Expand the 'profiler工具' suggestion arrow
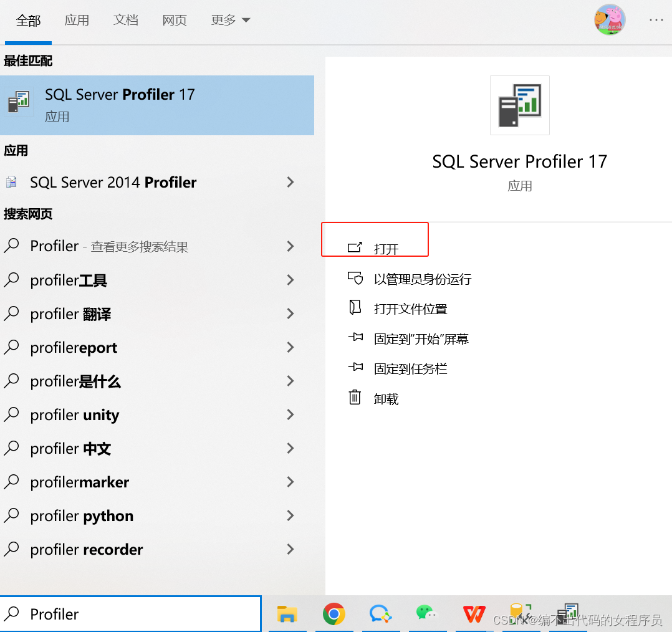 click(x=290, y=280)
